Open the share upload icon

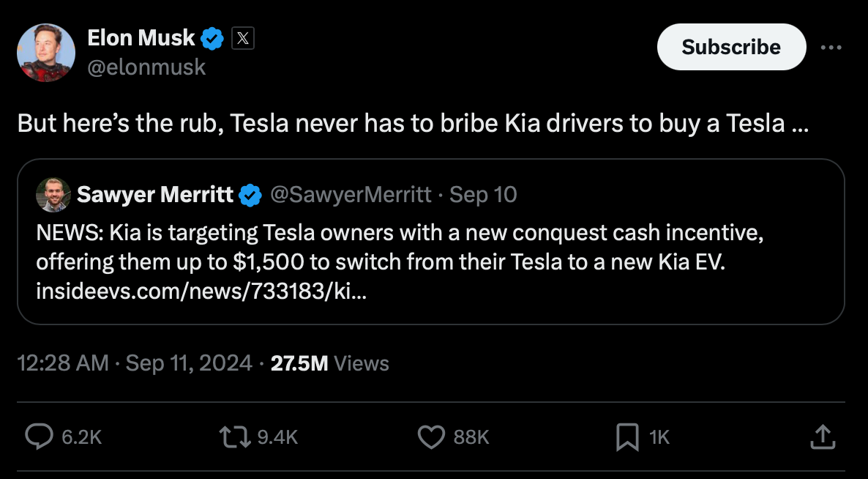click(x=823, y=437)
